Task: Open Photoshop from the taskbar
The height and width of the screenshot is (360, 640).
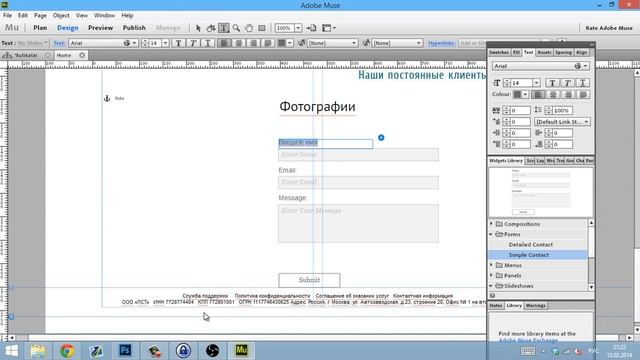Action: [x=125, y=351]
